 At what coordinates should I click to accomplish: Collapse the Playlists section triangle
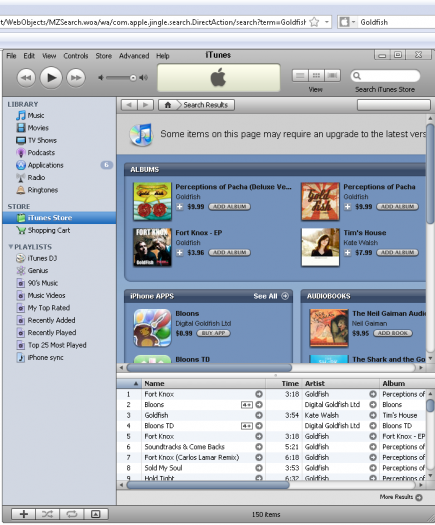(11, 247)
